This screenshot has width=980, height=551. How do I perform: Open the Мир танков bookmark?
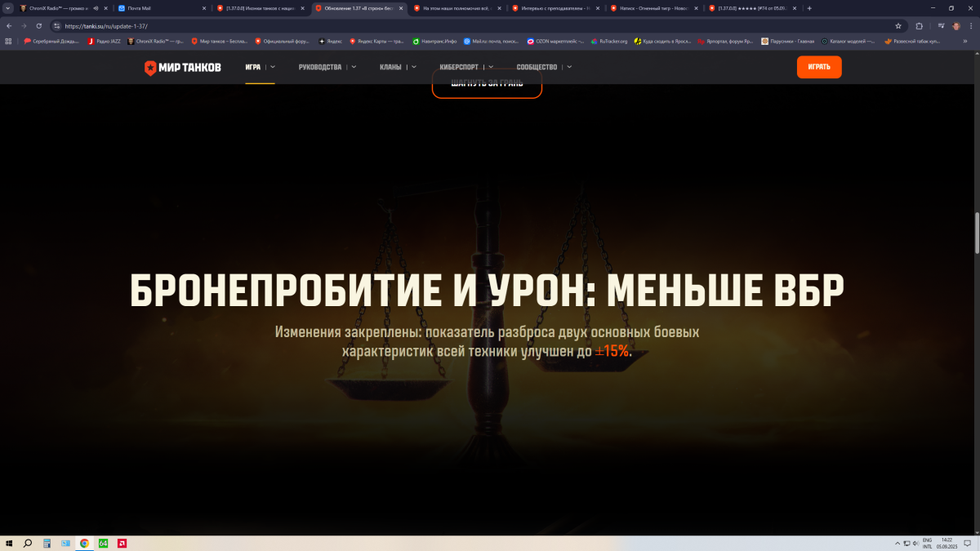(x=220, y=41)
